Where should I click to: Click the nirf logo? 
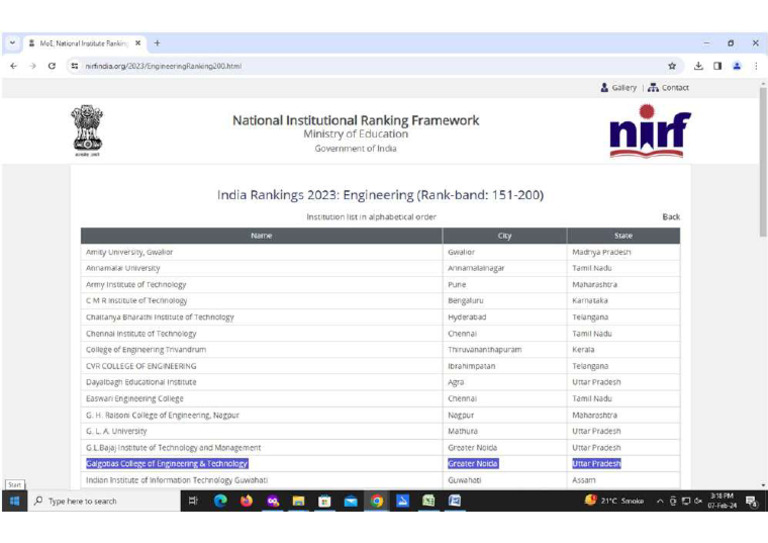point(649,131)
